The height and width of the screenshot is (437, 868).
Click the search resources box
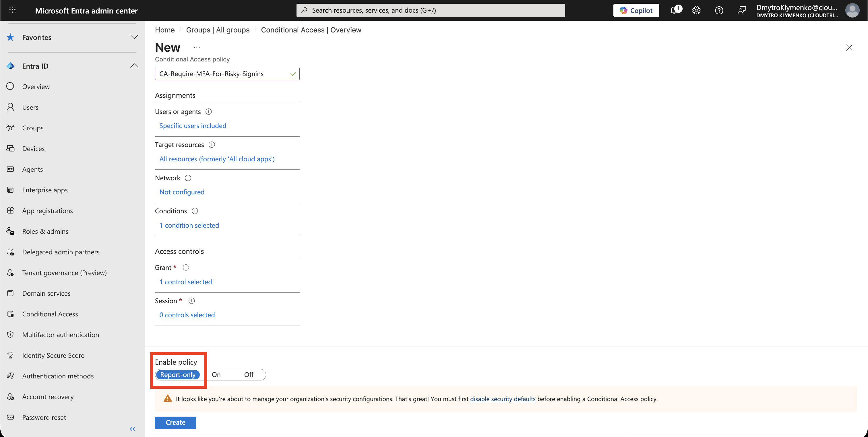click(431, 10)
